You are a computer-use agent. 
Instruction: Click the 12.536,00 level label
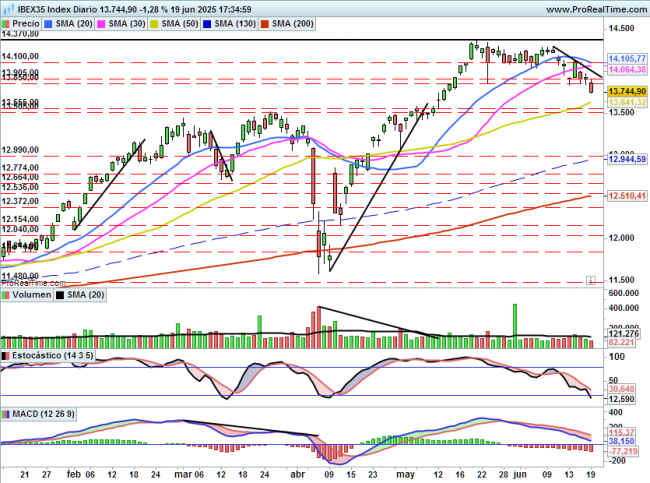pos(20,187)
